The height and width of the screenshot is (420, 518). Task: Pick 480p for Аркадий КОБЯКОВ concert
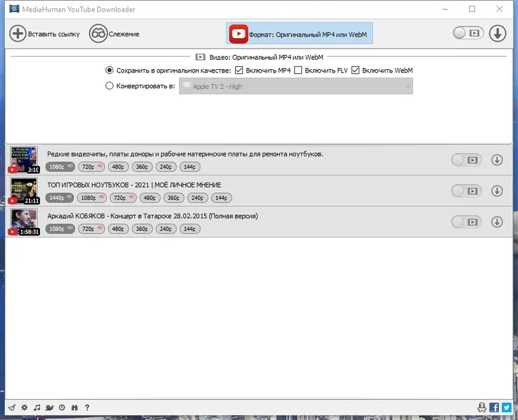coord(118,229)
